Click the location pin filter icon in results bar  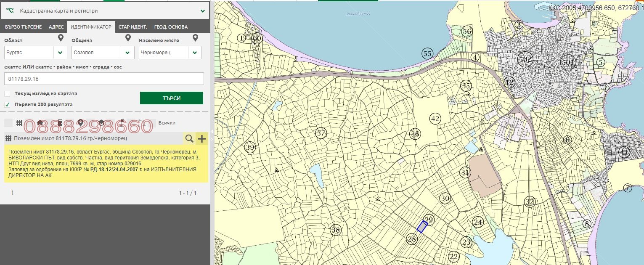(80, 123)
